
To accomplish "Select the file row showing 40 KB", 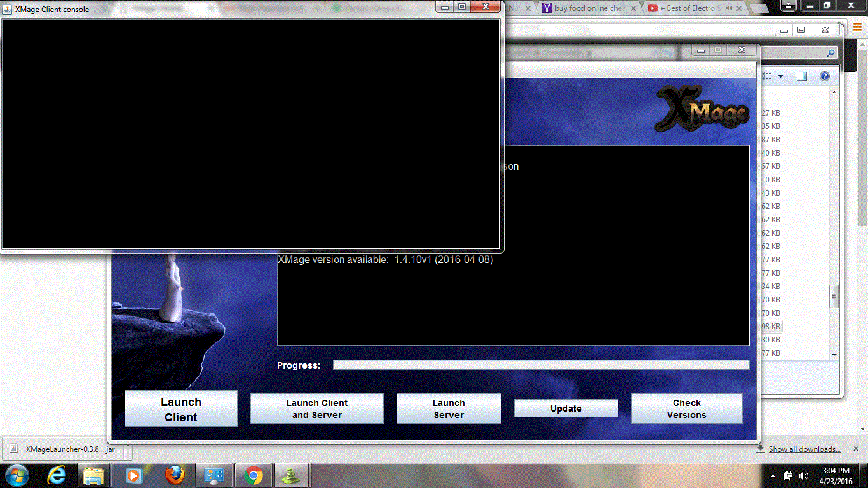I will 771,153.
